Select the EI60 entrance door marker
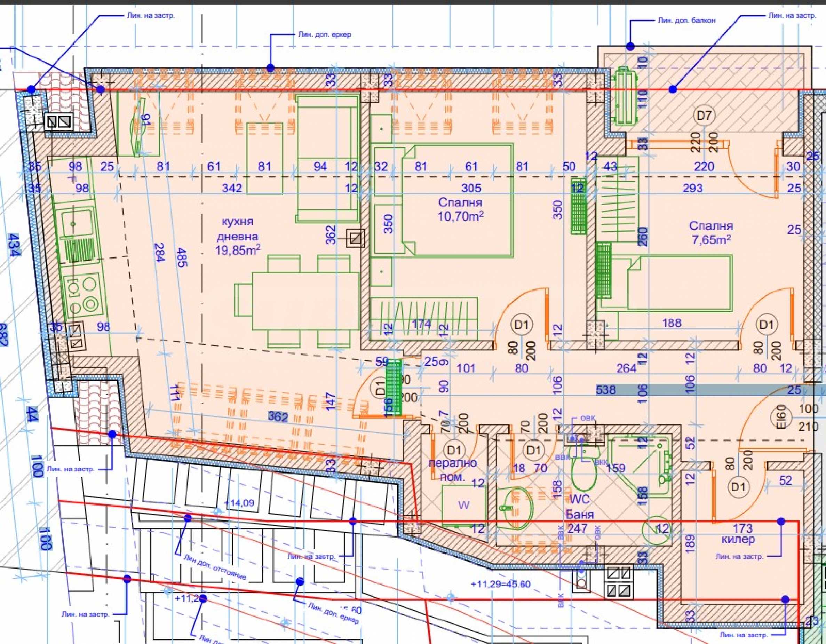Screen dimensions: 826x644 point(782,417)
